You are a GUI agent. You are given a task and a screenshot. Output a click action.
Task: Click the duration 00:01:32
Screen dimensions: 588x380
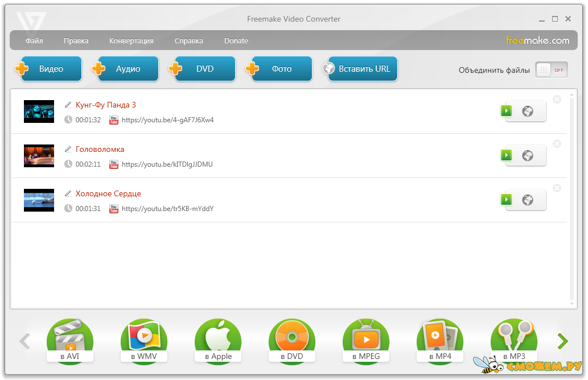pyautogui.click(x=88, y=120)
